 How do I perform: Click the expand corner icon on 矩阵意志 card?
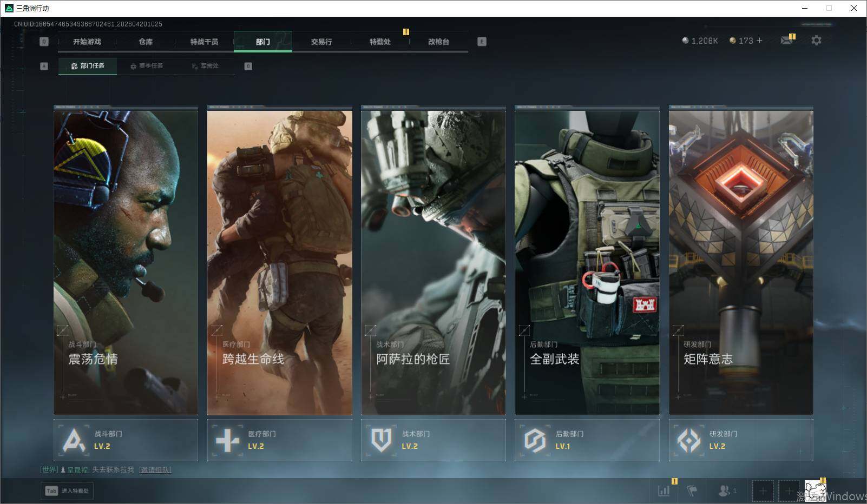[x=678, y=330]
